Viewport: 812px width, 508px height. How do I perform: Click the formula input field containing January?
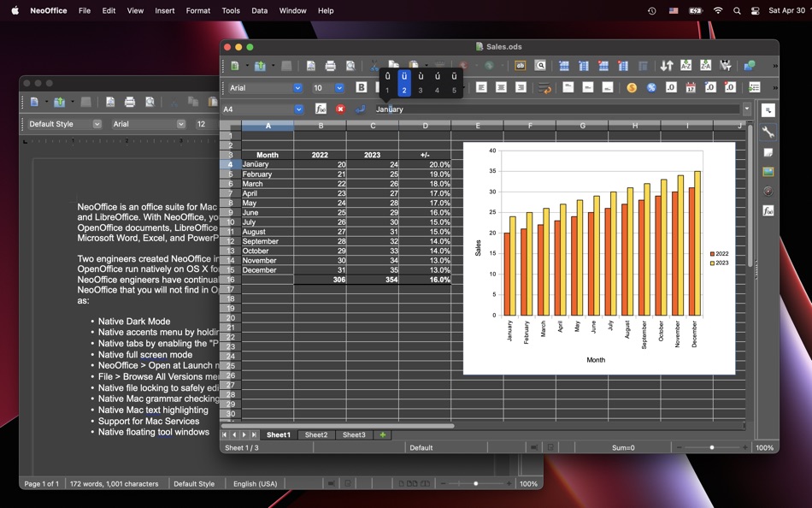point(556,109)
